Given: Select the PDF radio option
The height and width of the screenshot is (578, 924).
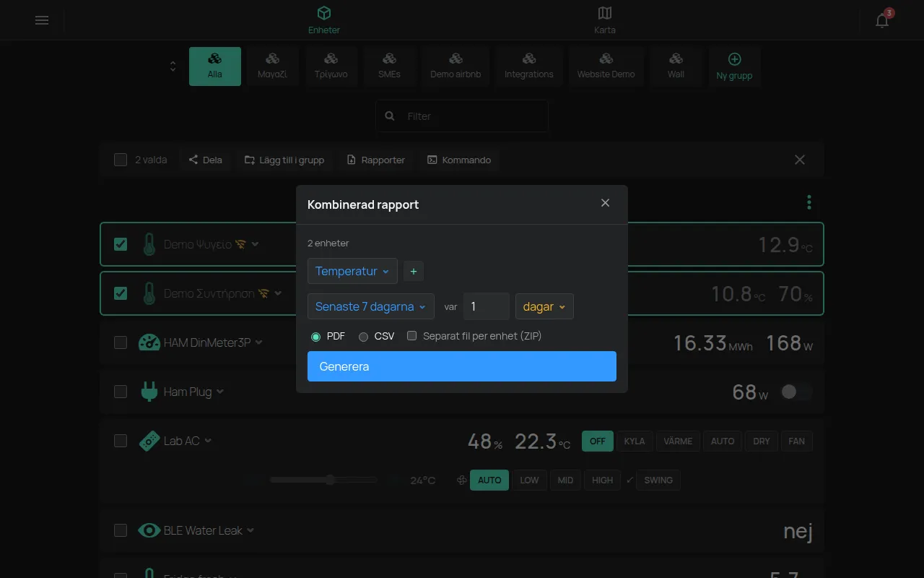Looking at the screenshot, I should click(315, 337).
